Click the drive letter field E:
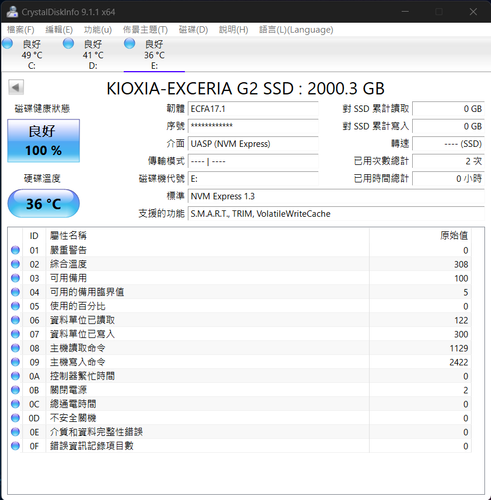The height and width of the screenshot is (500, 491). pyautogui.click(x=253, y=179)
